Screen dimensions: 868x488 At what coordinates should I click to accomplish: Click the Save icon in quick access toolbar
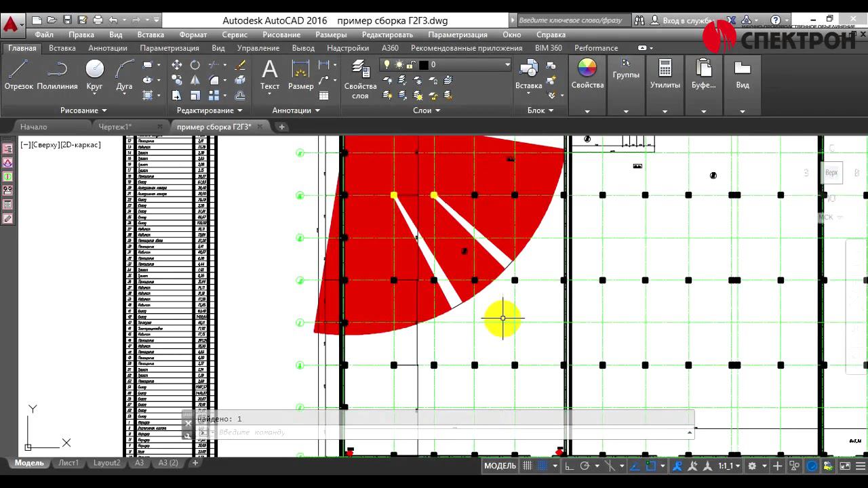(67, 20)
